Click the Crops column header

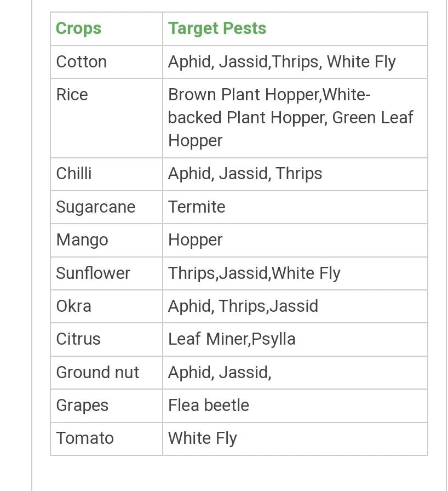click(79, 28)
